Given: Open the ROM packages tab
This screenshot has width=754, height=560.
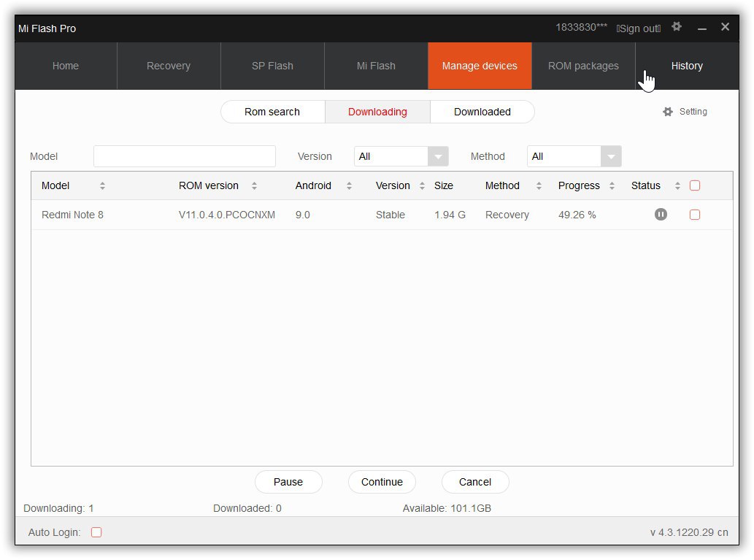Looking at the screenshot, I should pyautogui.click(x=583, y=66).
